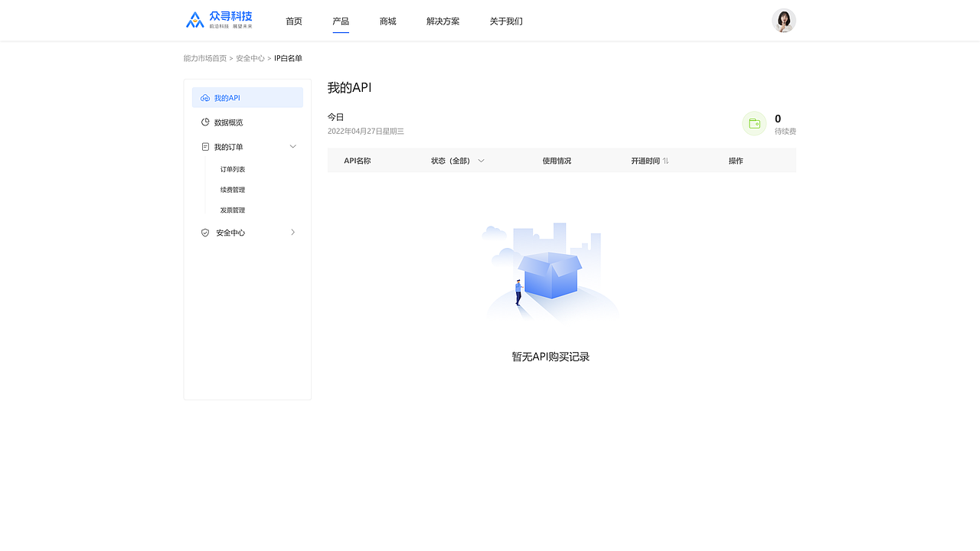Sort by 开通时间 column
This screenshot has width=980, height=551.
coord(649,161)
